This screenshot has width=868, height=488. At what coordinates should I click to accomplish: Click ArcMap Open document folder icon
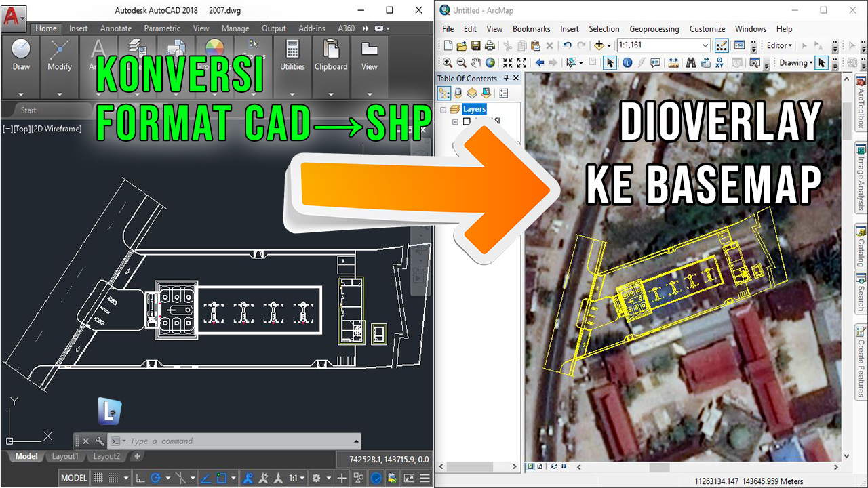[x=462, y=45]
